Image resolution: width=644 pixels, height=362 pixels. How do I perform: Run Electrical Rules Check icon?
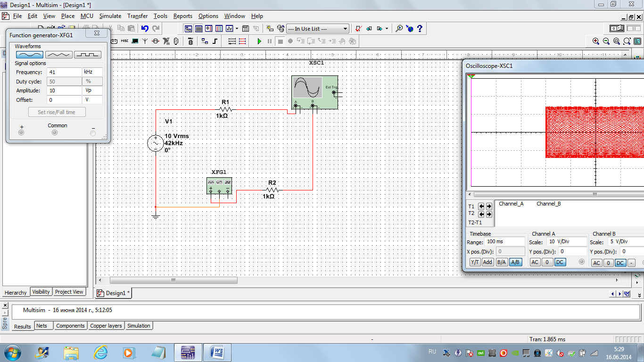click(358, 29)
